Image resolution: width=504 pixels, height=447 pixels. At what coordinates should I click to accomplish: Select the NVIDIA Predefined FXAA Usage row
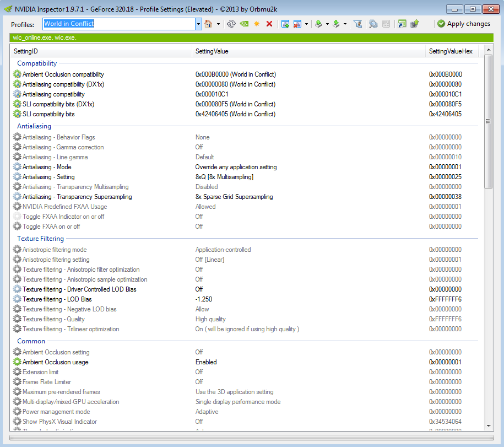[x=246, y=207]
